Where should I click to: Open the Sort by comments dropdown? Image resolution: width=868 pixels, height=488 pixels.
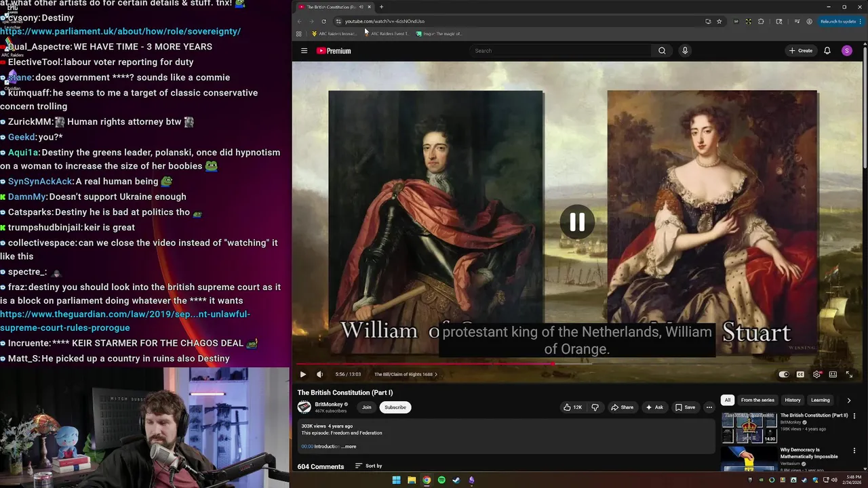[368, 466]
